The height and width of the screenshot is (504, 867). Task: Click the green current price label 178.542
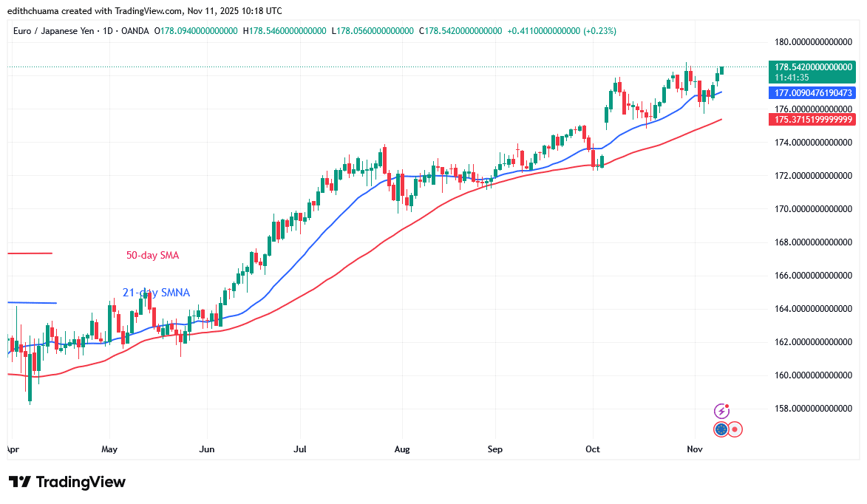click(x=813, y=67)
